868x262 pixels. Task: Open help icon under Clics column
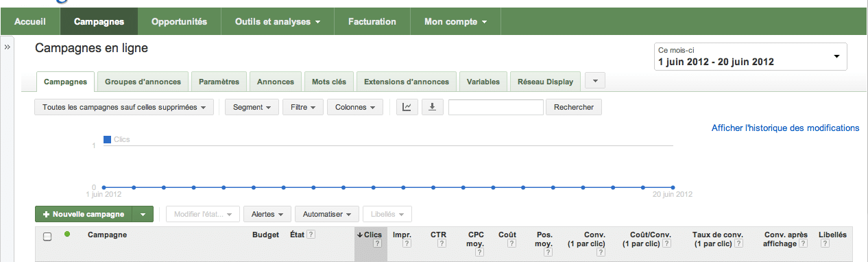coord(377,244)
